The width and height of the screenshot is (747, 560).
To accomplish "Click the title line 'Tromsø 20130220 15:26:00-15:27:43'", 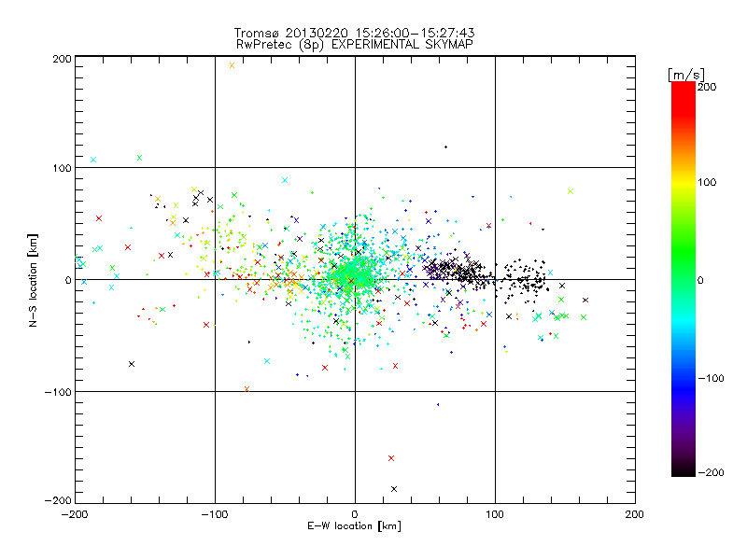I will point(355,33).
